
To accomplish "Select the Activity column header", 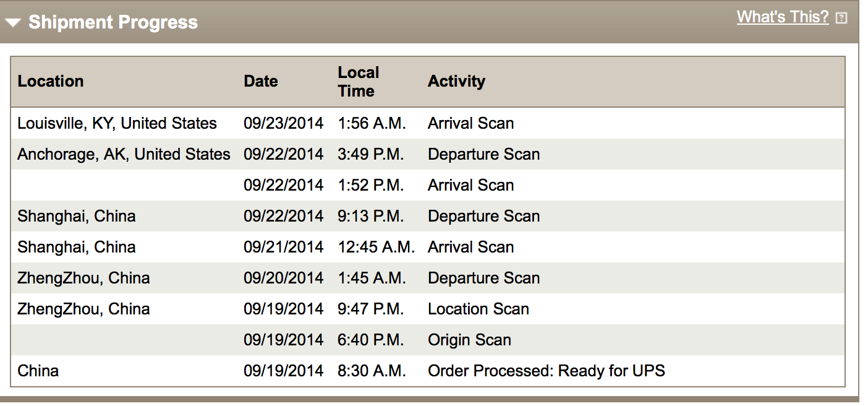I will pyautogui.click(x=456, y=81).
